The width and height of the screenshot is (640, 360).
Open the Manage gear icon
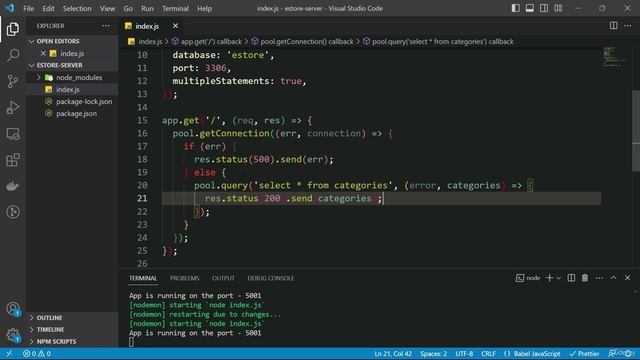click(13, 335)
